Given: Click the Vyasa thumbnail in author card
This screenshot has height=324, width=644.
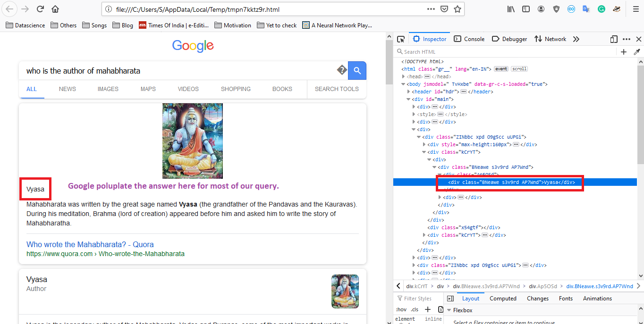Looking at the screenshot, I should point(345,291).
